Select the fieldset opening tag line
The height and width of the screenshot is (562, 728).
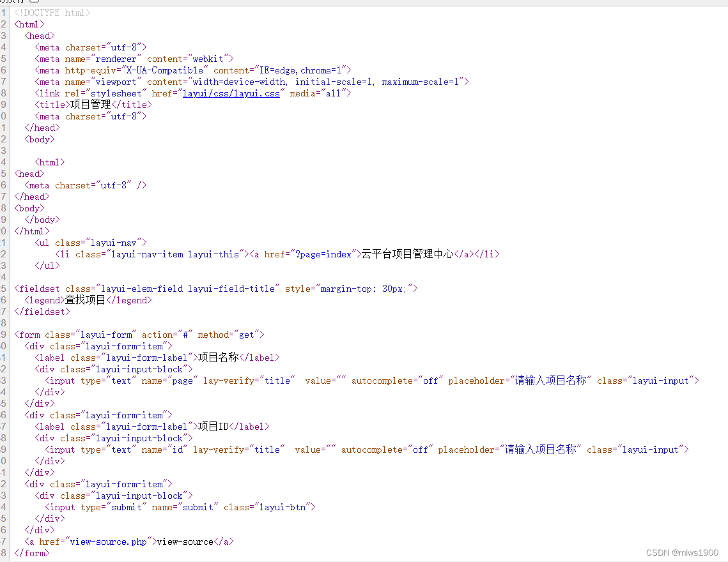tap(216, 289)
